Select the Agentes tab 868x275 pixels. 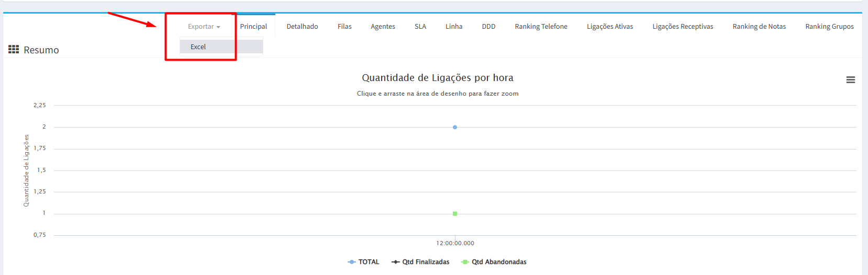(x=383, y=27)
